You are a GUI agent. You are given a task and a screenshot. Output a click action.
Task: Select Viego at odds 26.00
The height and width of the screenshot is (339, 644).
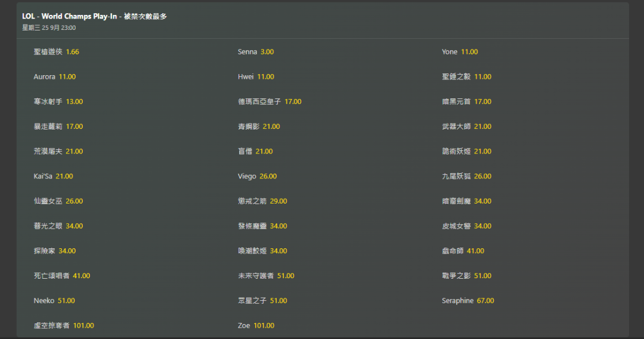click(x=257, y=177)
